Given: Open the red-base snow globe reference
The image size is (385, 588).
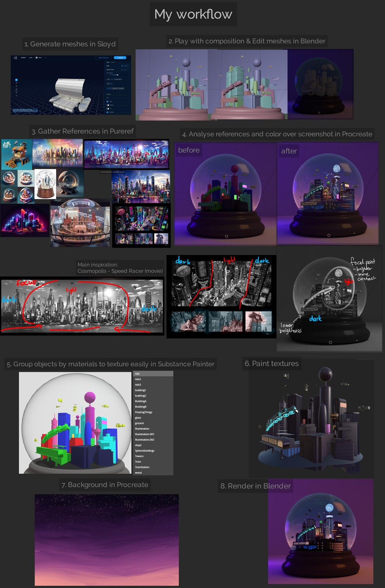Looking at the screenshot, I should (46, 184).
